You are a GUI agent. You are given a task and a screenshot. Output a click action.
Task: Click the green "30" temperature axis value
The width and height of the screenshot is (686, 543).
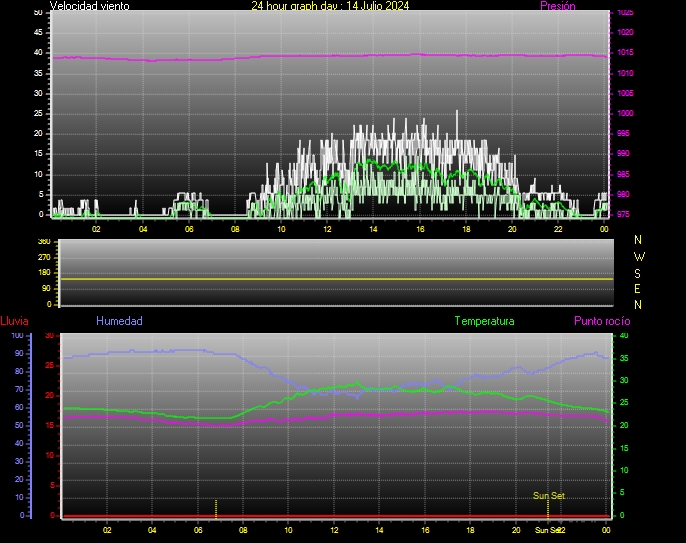[x=624, y=380]
